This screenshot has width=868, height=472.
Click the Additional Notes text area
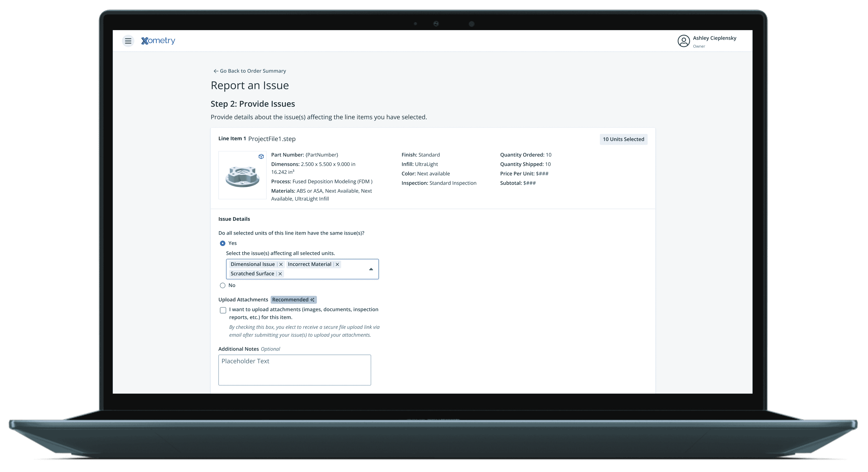click(295, 370)
